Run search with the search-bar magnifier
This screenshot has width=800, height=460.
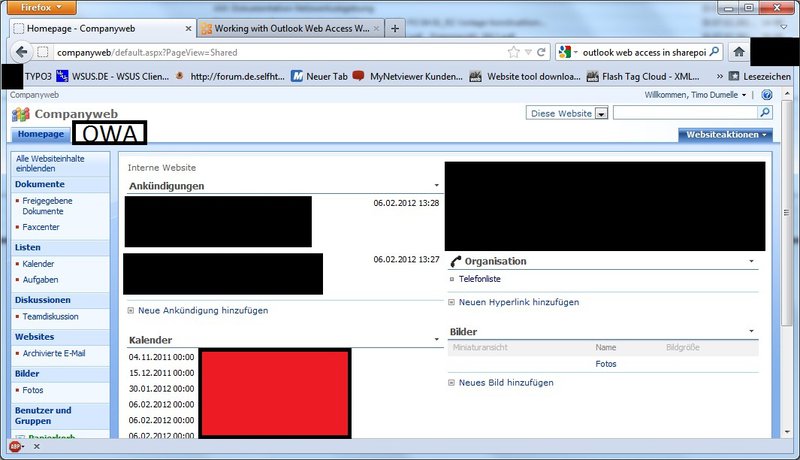pyautogui.click(x=714, y=52)
